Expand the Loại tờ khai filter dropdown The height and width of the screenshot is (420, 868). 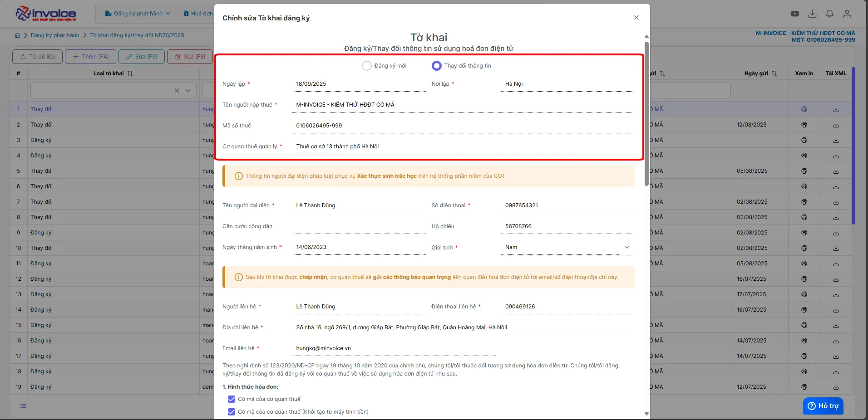point(188,91)
